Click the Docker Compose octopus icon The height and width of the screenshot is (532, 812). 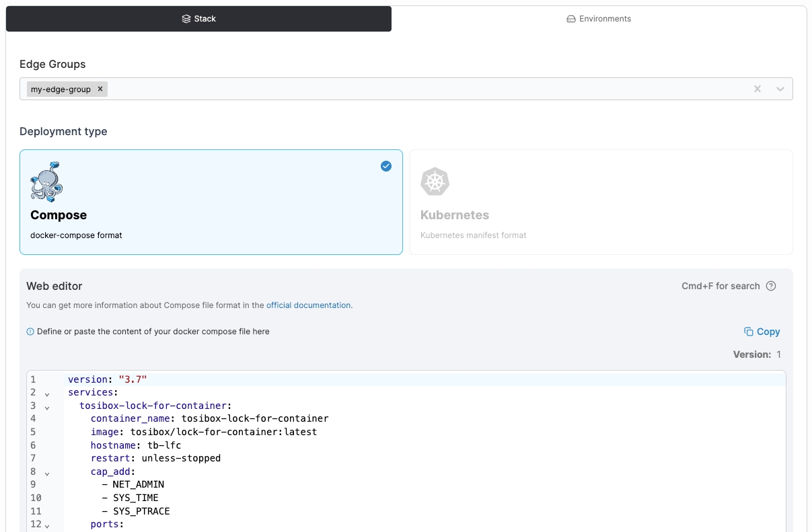click(47, 182)
